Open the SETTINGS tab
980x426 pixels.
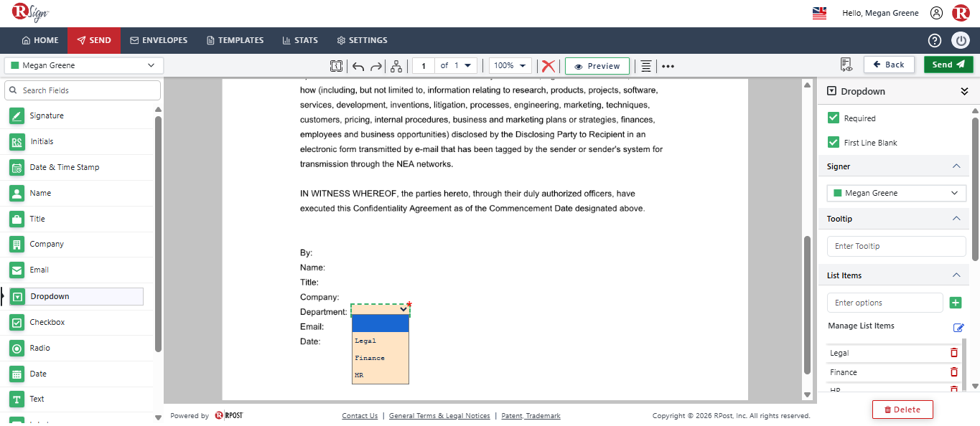pyautogui.click(x=362, y=40)
